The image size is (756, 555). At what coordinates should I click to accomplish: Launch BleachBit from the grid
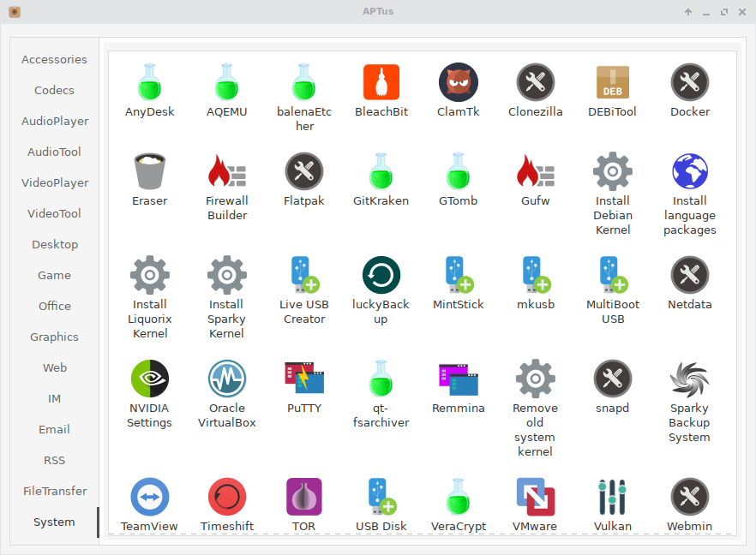(x=381, y=82)
